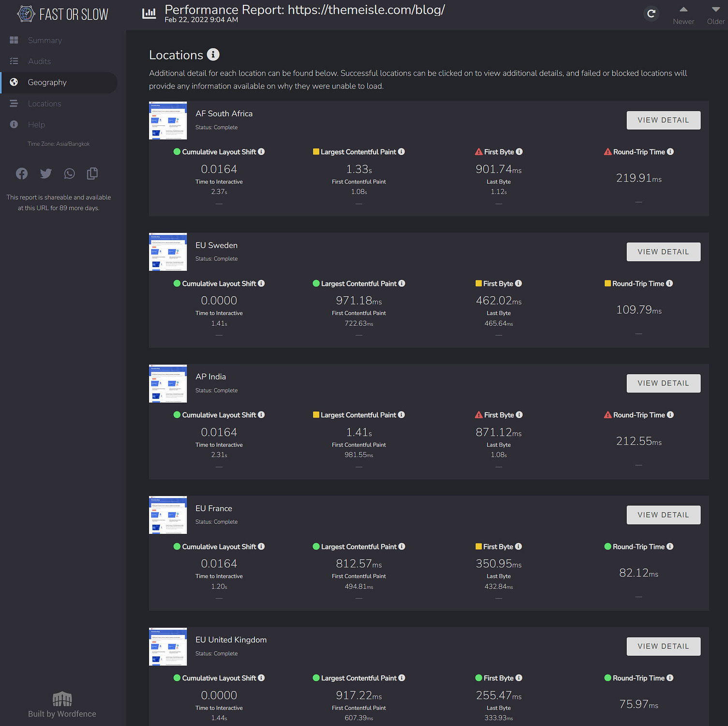The width and height of the screenshot is (728, 726).
Task: Click France First Byte info icon
Action: click(x=519, y=546)
